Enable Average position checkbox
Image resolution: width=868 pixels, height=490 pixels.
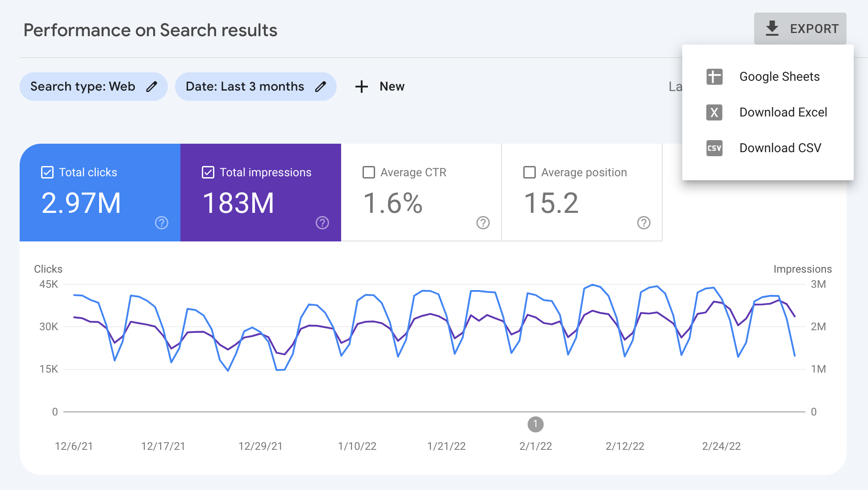[529, 172]
